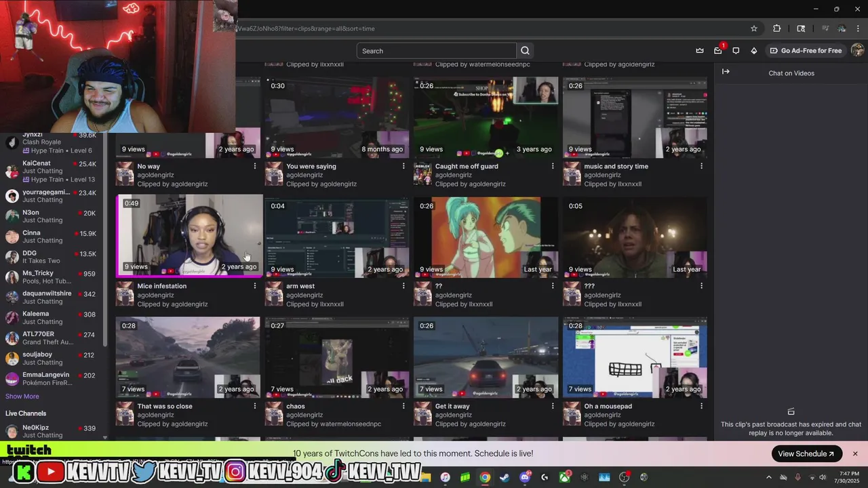
Task: Open Ne0Kipz live channel in sidebar
Action: (x=52, y=431)
